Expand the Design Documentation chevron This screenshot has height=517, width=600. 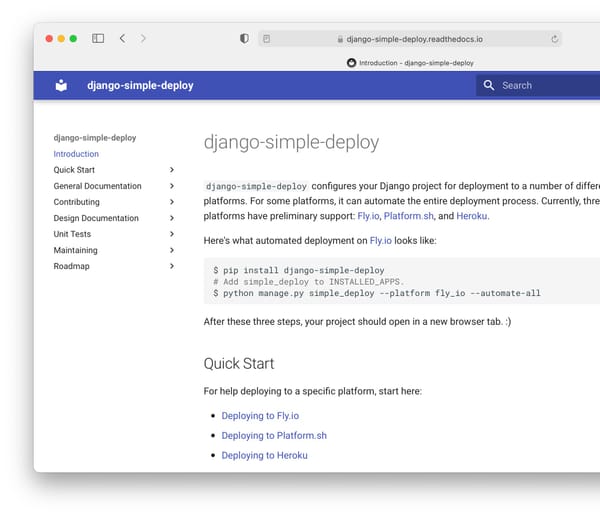coord(172,218)
